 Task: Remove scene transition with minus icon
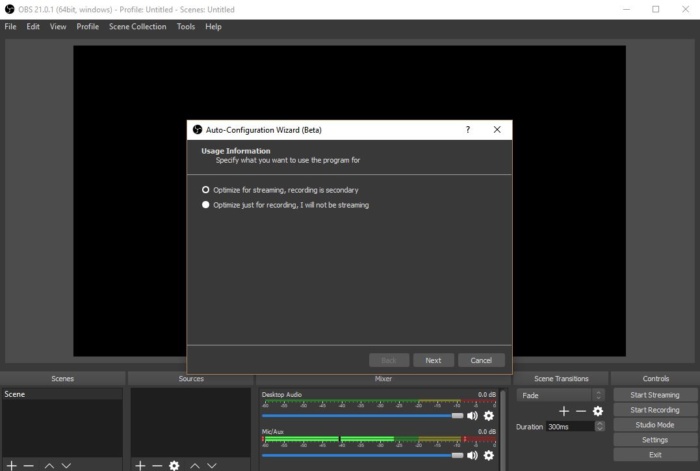click(x=580, y=411)
